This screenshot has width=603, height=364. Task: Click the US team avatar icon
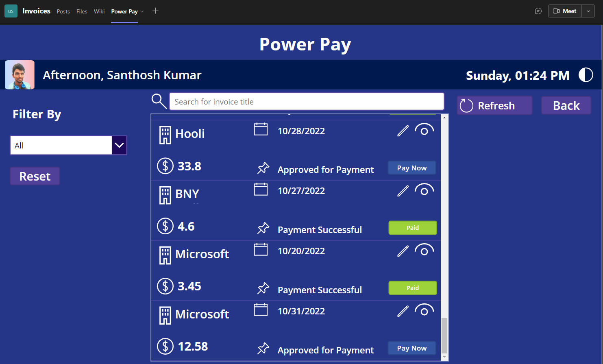(11, 11)
